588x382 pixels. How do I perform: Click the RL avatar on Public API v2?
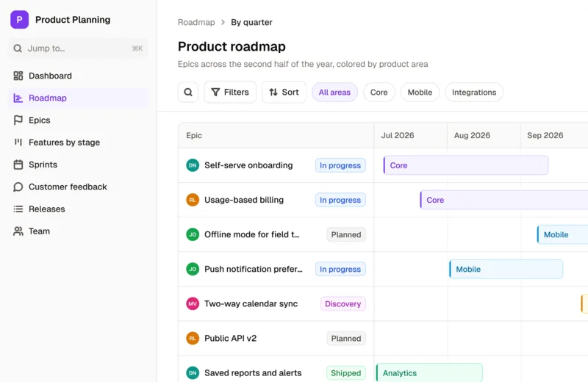[x=193, y=338]
